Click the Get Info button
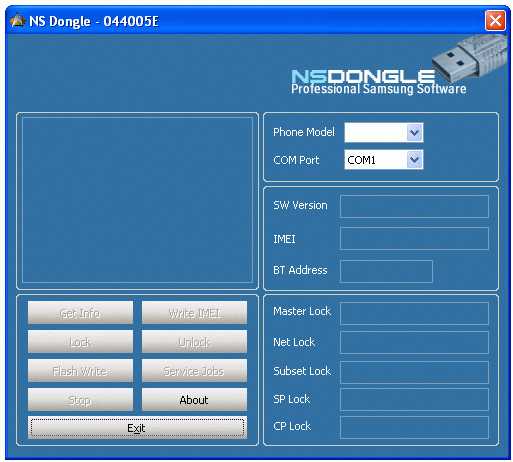This screenshot has height=462, width=513. click(x=80, y=313)
